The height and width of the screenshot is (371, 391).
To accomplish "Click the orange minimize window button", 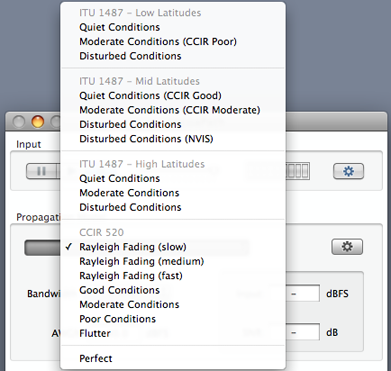I will (x=38, y=122).
